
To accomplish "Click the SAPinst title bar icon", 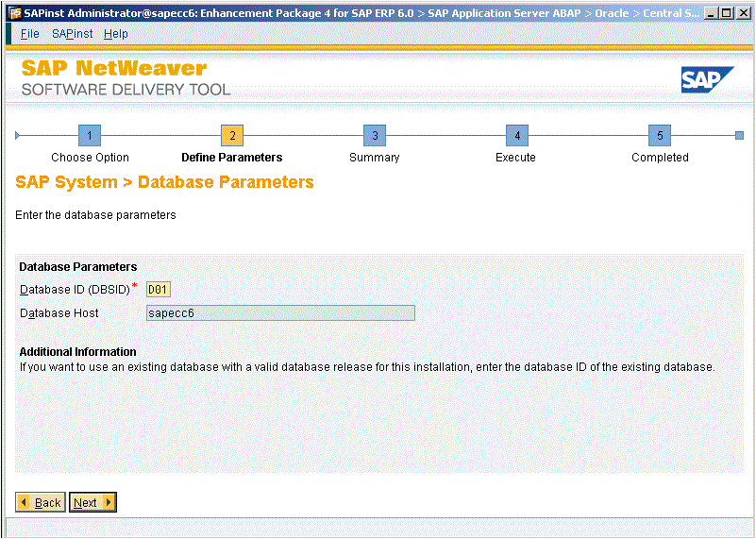I will click(14, 13).
